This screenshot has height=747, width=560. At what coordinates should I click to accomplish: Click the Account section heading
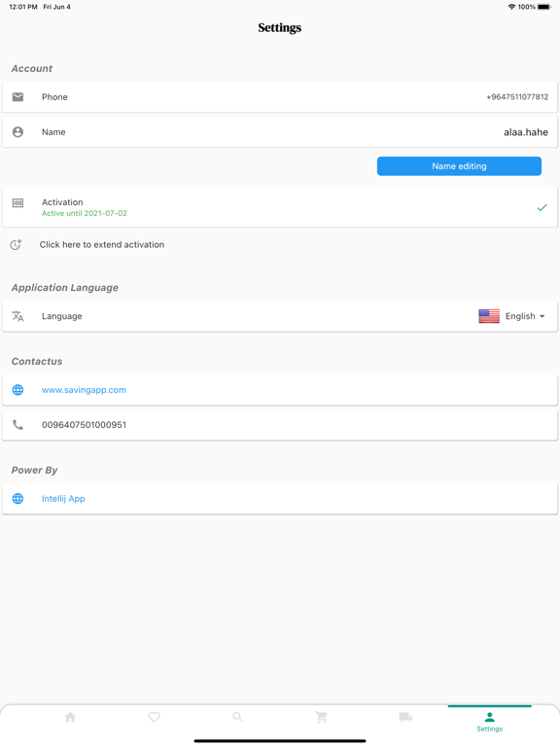pos(32,69)
